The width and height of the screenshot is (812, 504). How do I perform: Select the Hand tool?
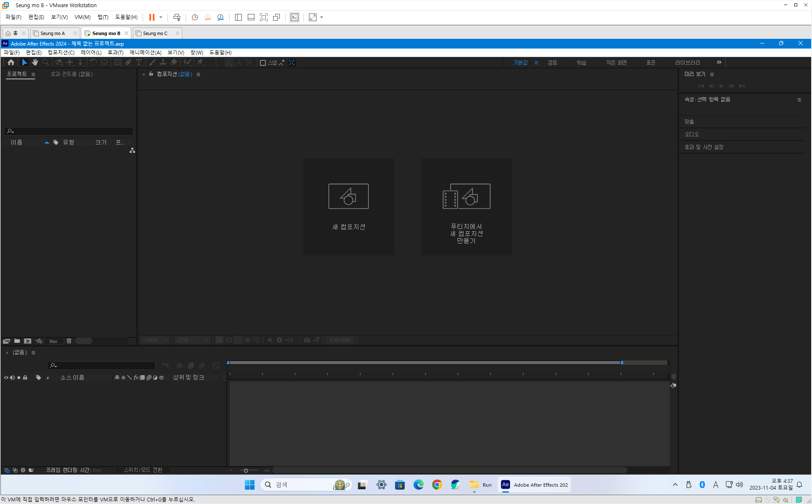click(x=35, y=62)
